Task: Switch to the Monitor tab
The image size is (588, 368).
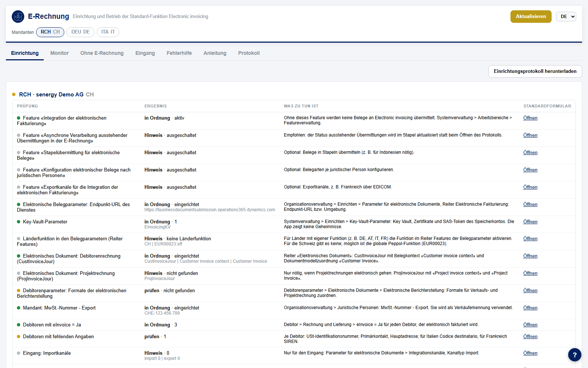Action: click(60, 53)
